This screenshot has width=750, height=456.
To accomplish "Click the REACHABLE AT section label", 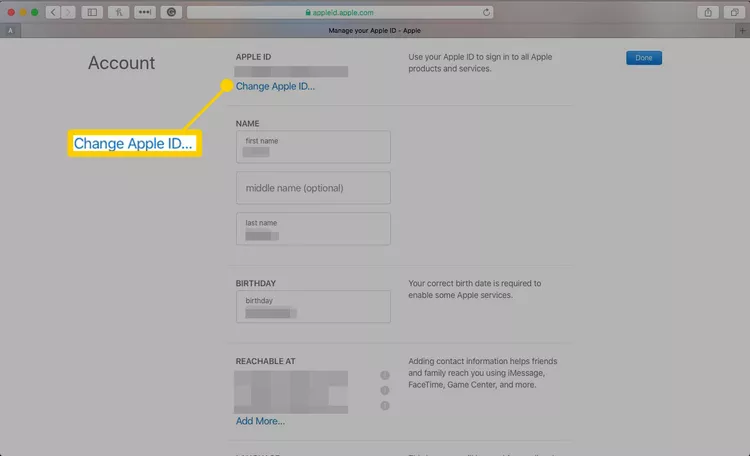I will tap(265, 361).
